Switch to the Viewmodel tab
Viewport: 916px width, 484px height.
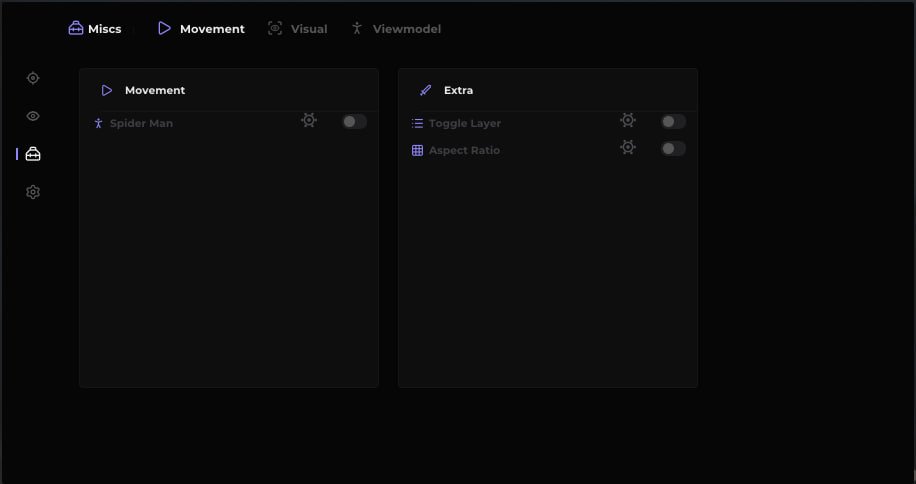[x=396, y=29]
